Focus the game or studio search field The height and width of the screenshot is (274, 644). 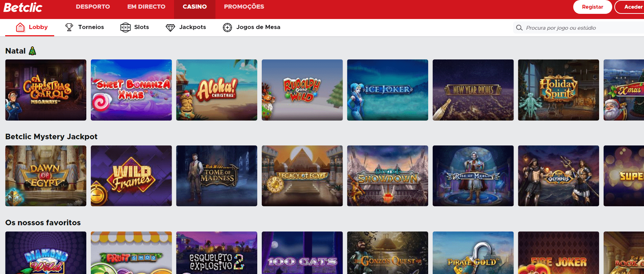coord(578,28)
